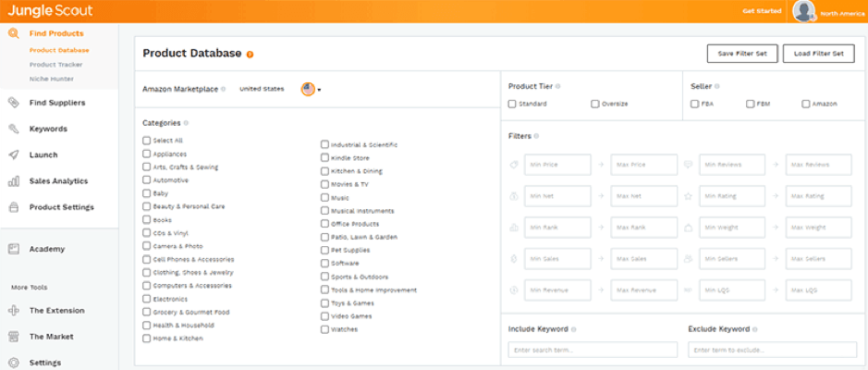
Task: Click the Settings gear icon in sidebar
Action: (13, 363)
